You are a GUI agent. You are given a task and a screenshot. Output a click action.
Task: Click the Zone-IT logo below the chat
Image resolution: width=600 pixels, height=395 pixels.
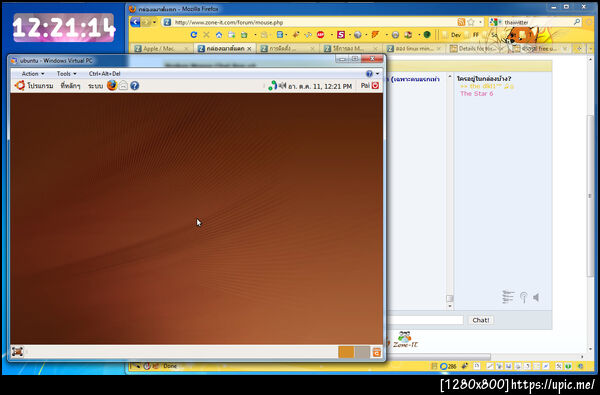coord(405,340)
